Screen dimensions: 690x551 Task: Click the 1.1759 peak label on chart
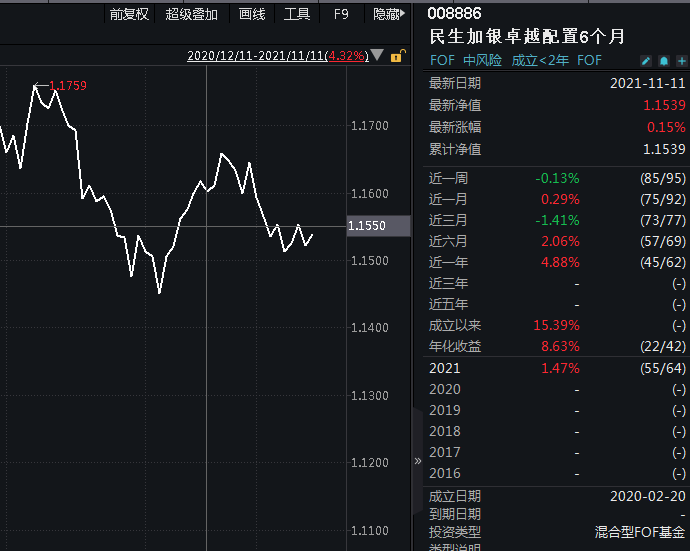[67, 86]
